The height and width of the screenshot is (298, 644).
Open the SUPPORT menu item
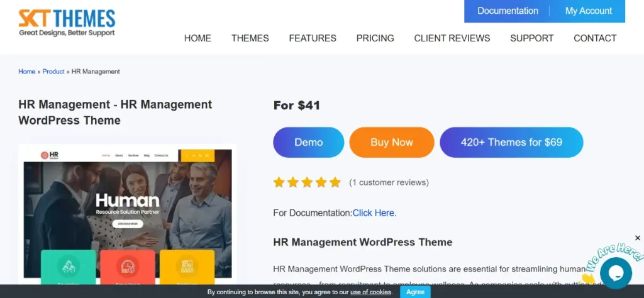(532, 38)
